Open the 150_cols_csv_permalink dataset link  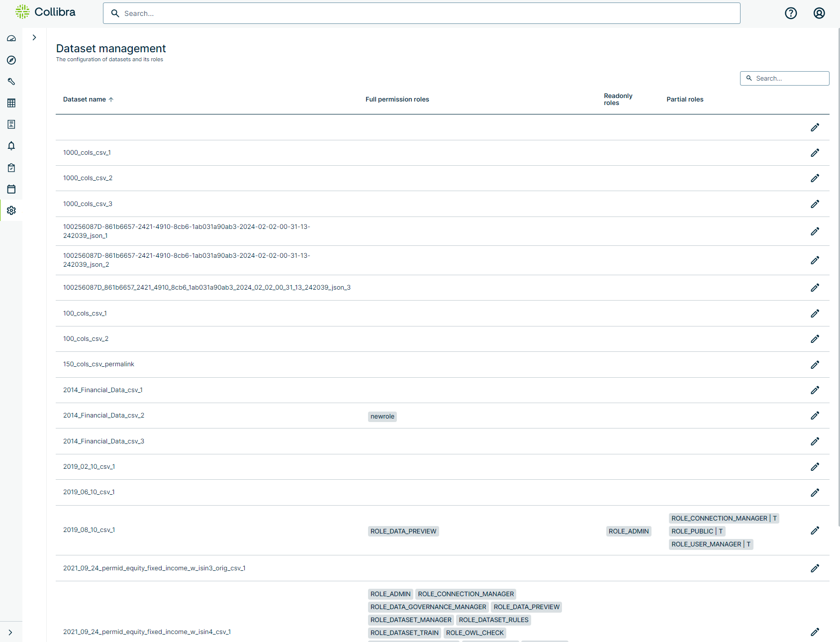98,364
